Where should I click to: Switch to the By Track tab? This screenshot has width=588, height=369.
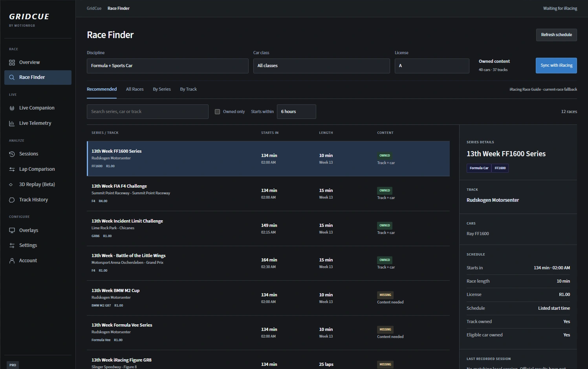pos(189,90)
